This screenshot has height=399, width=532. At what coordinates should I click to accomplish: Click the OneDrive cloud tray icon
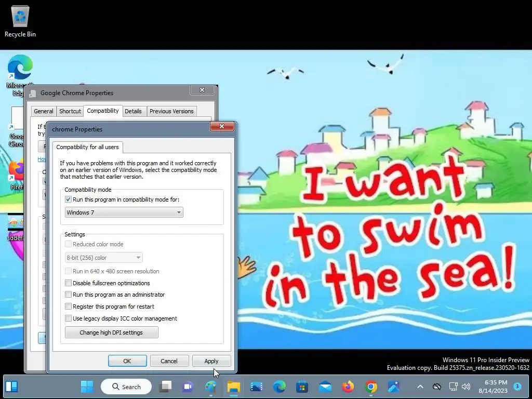437,387
